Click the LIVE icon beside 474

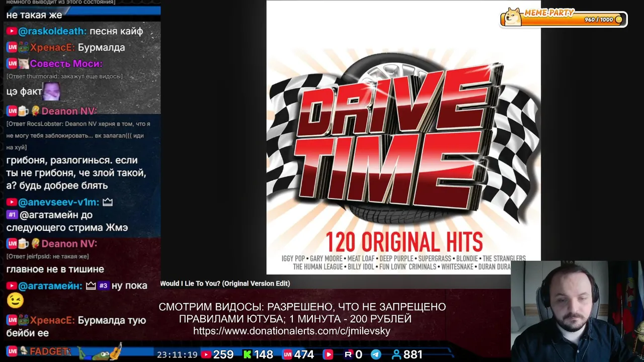point(287,355)
